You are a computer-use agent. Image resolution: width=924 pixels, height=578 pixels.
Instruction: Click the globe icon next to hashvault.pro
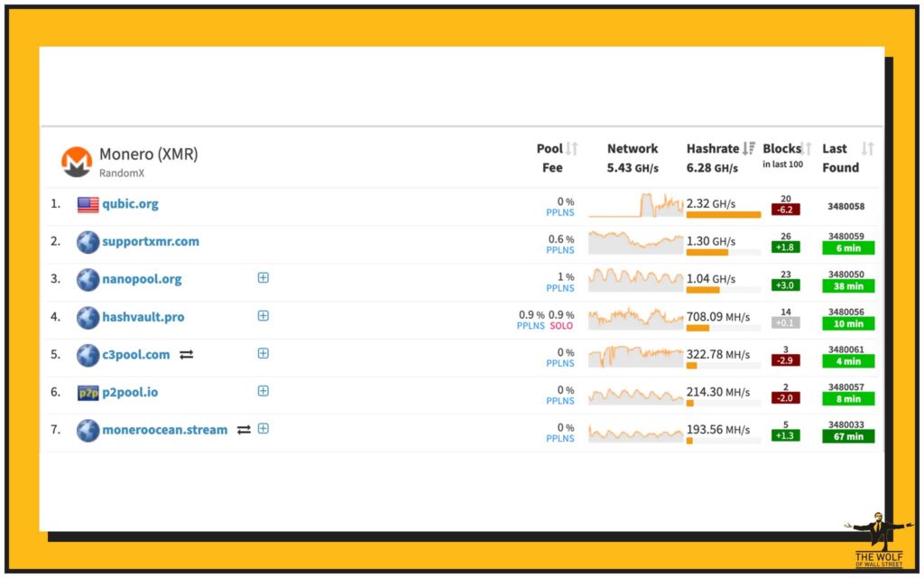[88, 317]
